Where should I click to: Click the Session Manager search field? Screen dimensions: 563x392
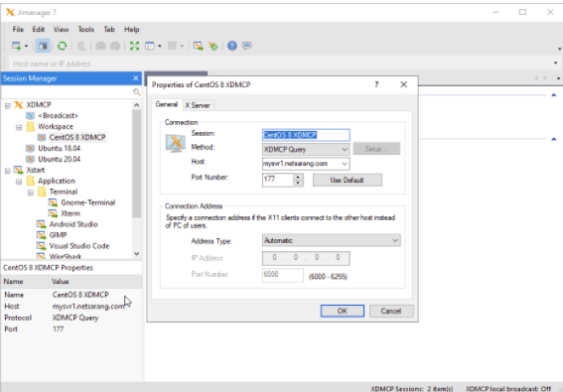tap(67, 92)
